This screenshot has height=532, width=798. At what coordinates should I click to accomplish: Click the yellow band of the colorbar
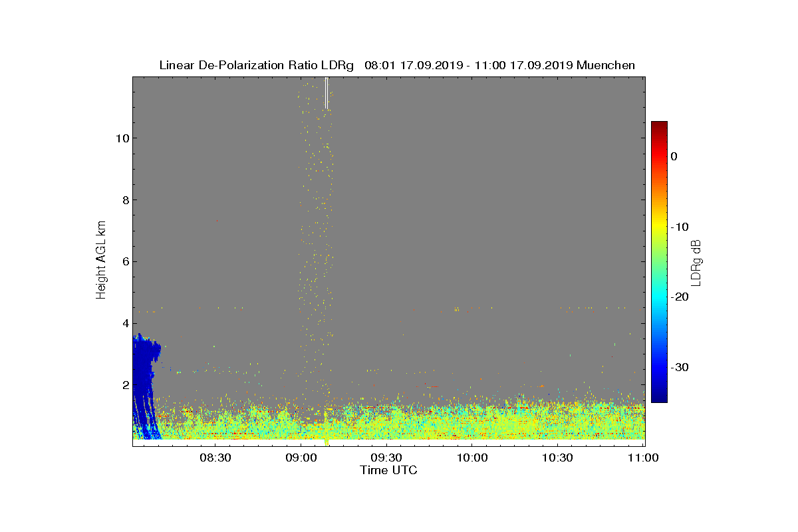(x=659, y=227)
